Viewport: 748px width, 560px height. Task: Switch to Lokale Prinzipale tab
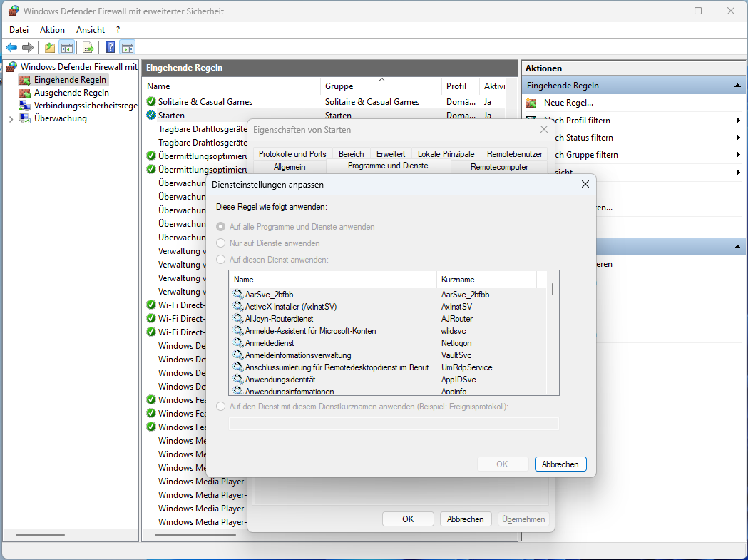(x=446, y=153)
